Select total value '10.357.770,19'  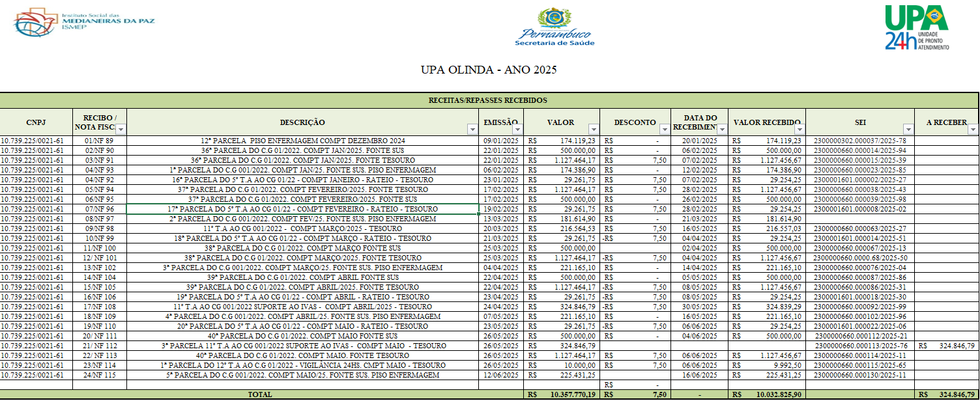click(562, 395)
